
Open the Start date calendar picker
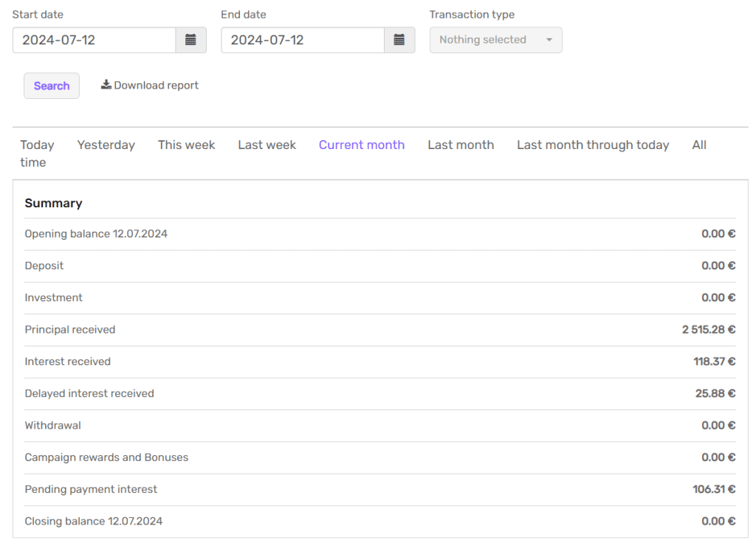(x=191, y=40)
